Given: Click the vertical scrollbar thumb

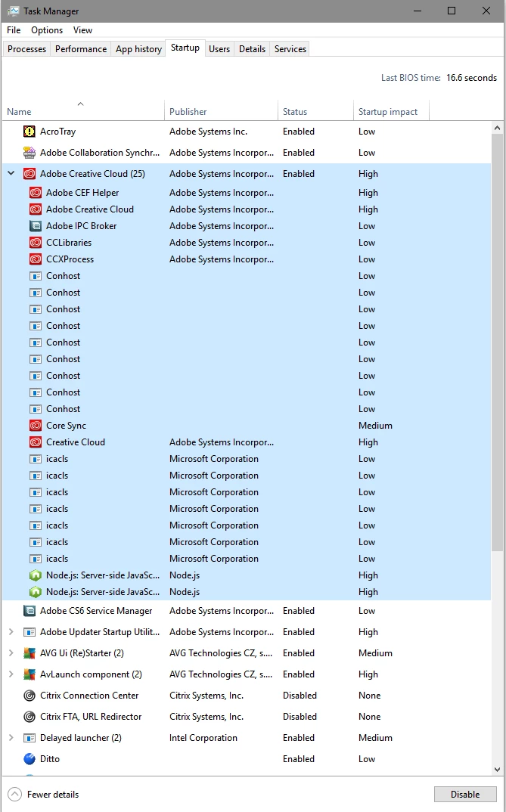Looking at the screenshot, I should coord(498,342).
